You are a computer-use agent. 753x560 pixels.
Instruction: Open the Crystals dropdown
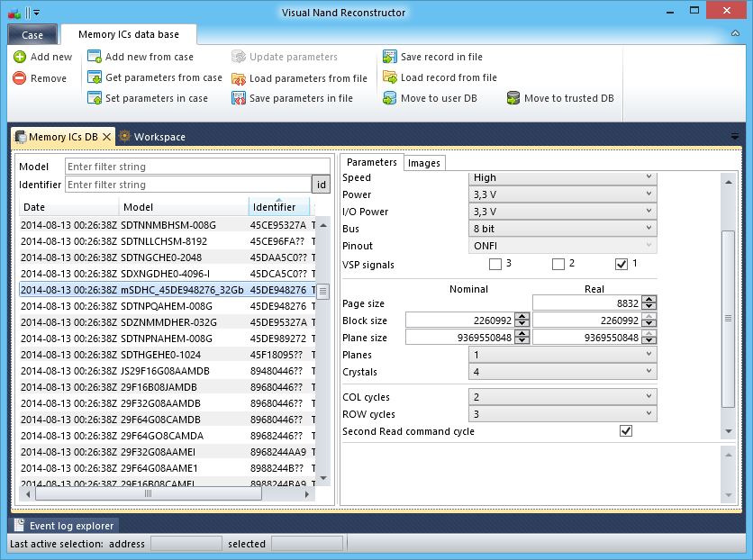click(x=650, y=371)
